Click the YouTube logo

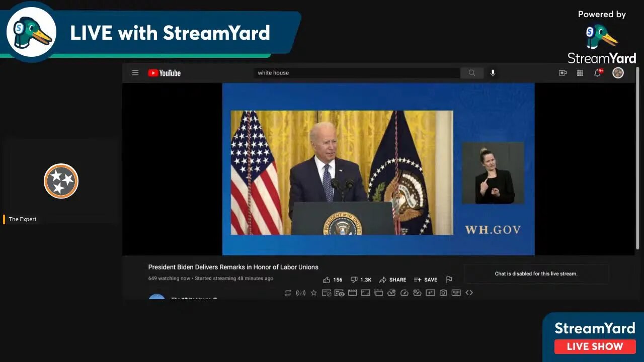pyautogui.click(x=164, y=73)
